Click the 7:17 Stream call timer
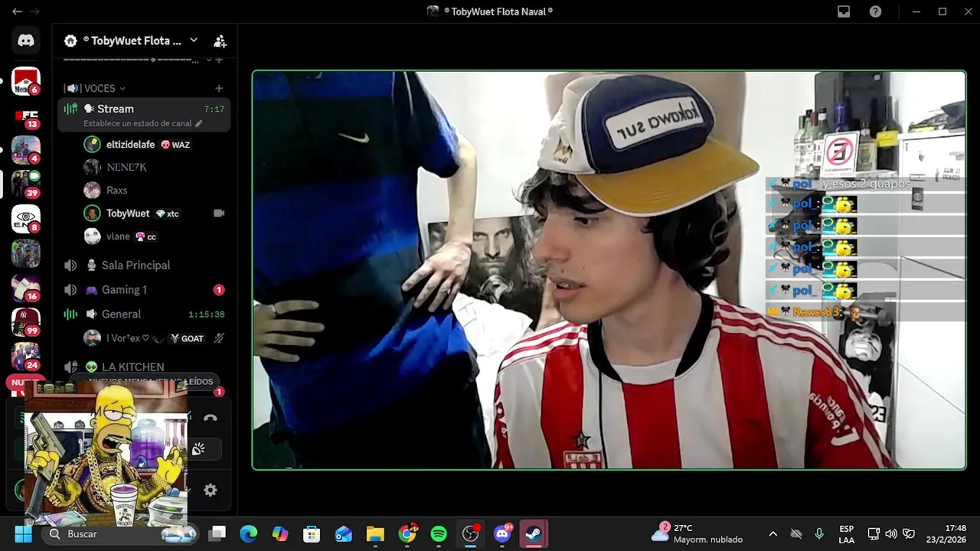980x551 pixels. [x=214, y=109]
